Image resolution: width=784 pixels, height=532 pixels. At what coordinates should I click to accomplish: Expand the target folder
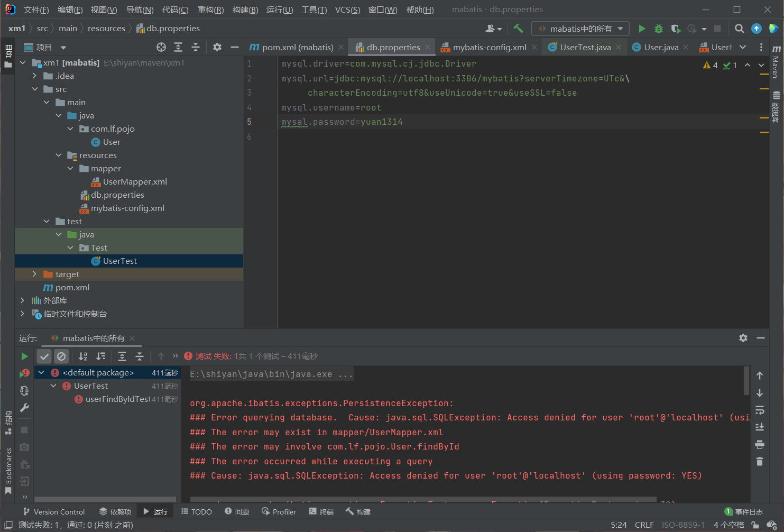[34, 274]
